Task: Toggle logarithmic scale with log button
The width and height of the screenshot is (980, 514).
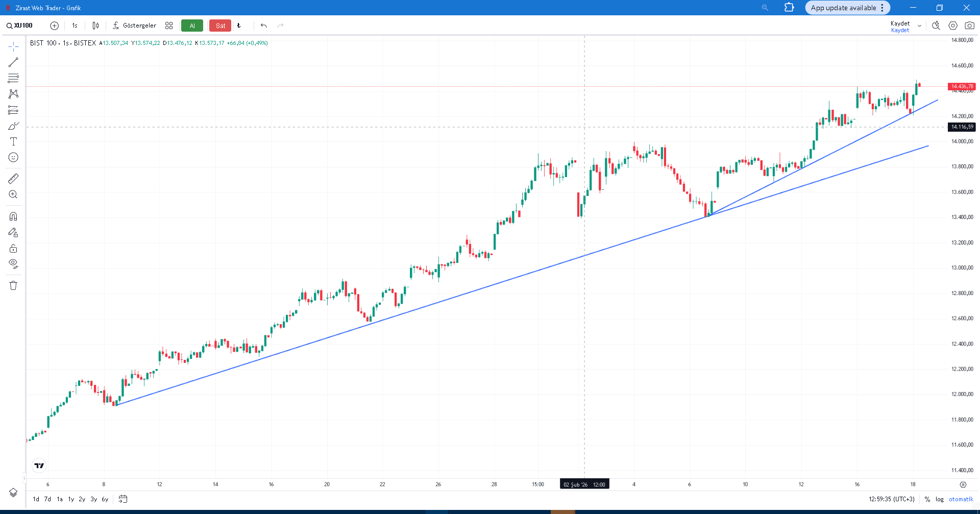Action: 939,499
